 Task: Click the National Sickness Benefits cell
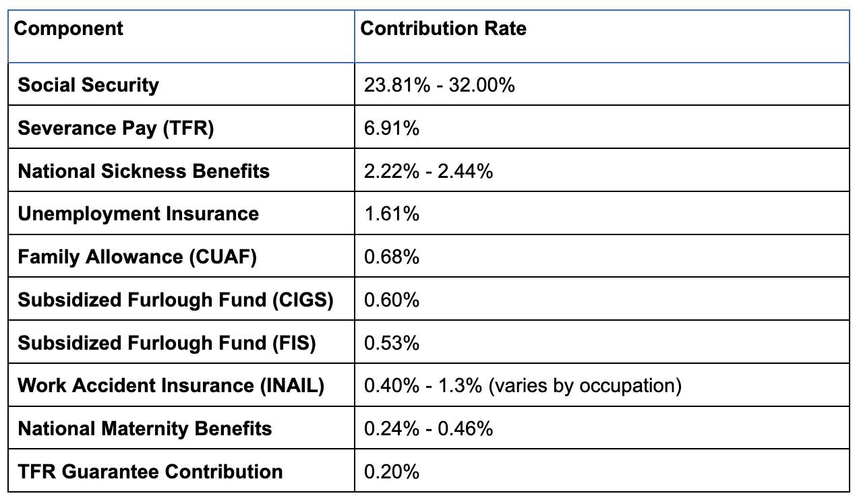(x=144, y=171)
